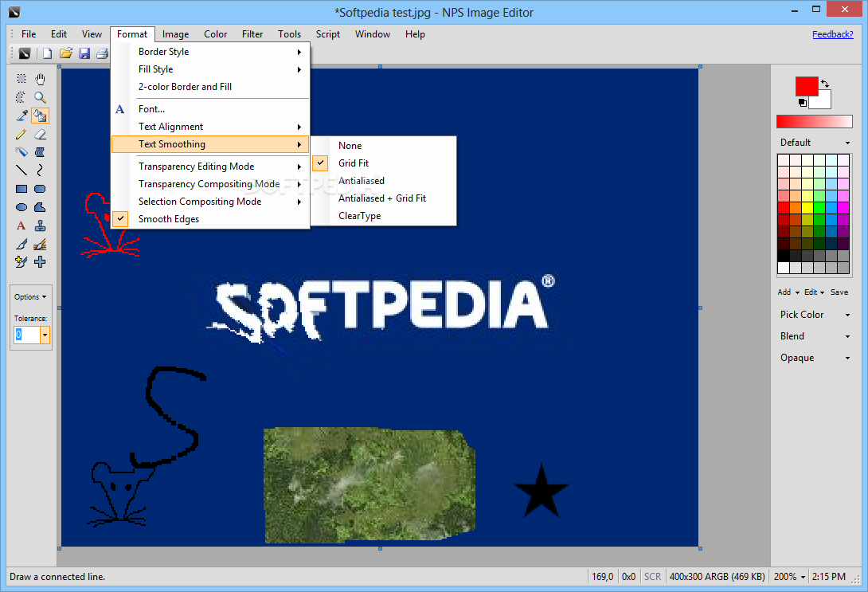
Task: Open the Feedback? link
Action: pyautogui.click(x=833, y=34)
